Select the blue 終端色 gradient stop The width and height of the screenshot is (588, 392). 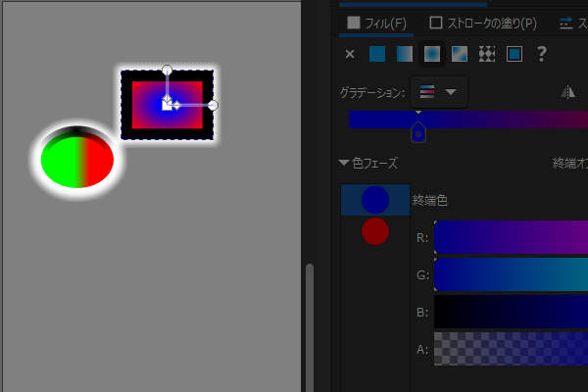click(375, 200)
